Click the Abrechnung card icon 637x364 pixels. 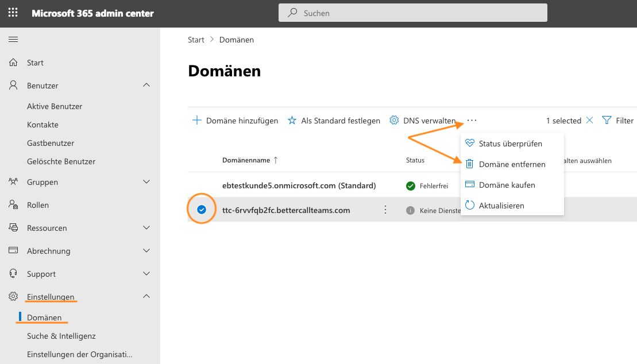(x=13, y=250)
